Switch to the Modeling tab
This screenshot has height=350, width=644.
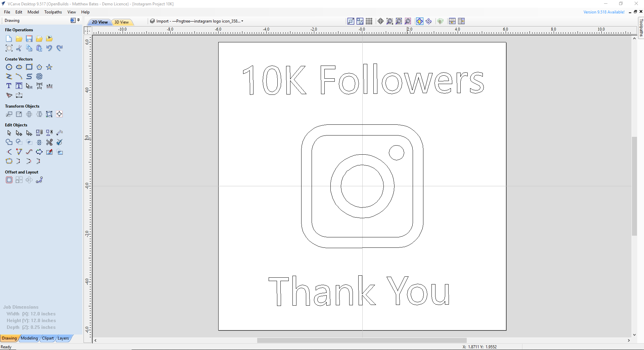tap(30, 338)
